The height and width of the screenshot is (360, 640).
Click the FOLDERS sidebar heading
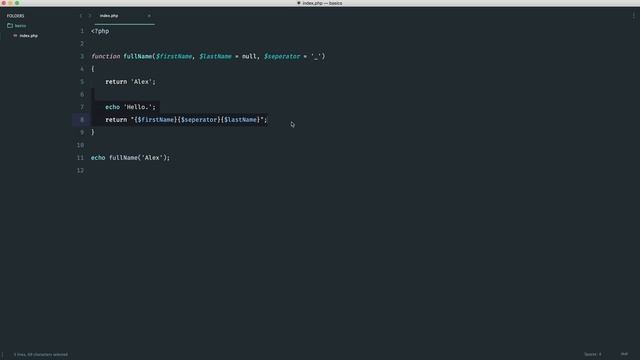16,16
